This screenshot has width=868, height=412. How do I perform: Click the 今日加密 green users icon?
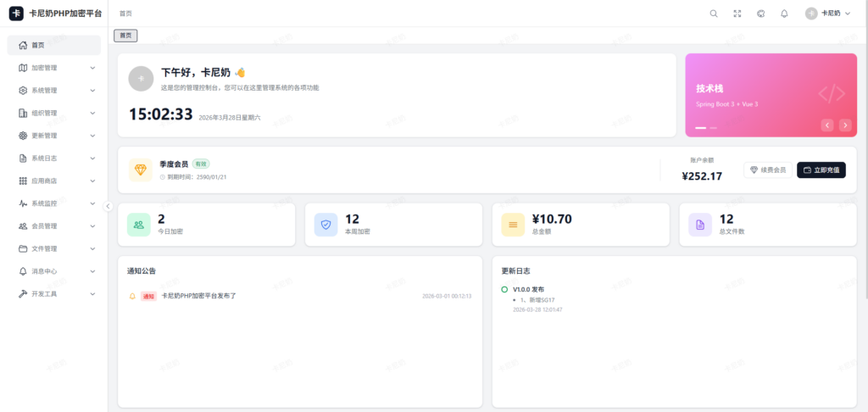click(x=139, y=224)
